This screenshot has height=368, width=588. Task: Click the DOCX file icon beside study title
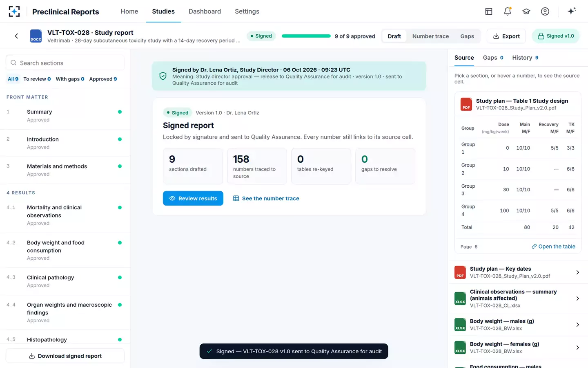pos(36,36)
